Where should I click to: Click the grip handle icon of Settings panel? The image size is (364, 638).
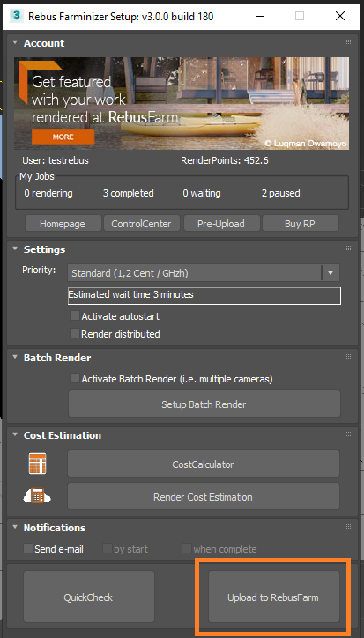click(x=348, y=249)
